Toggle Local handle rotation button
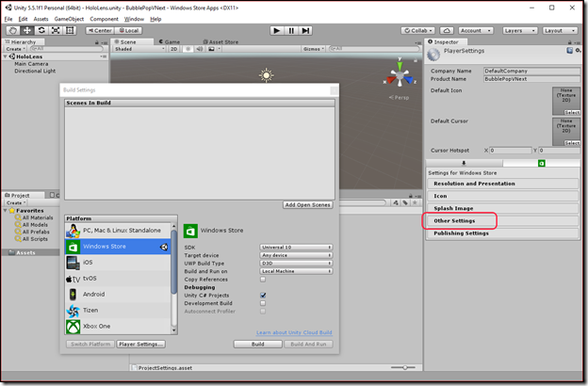This screenshot has height=386, width=588. [x=128, y=31]
